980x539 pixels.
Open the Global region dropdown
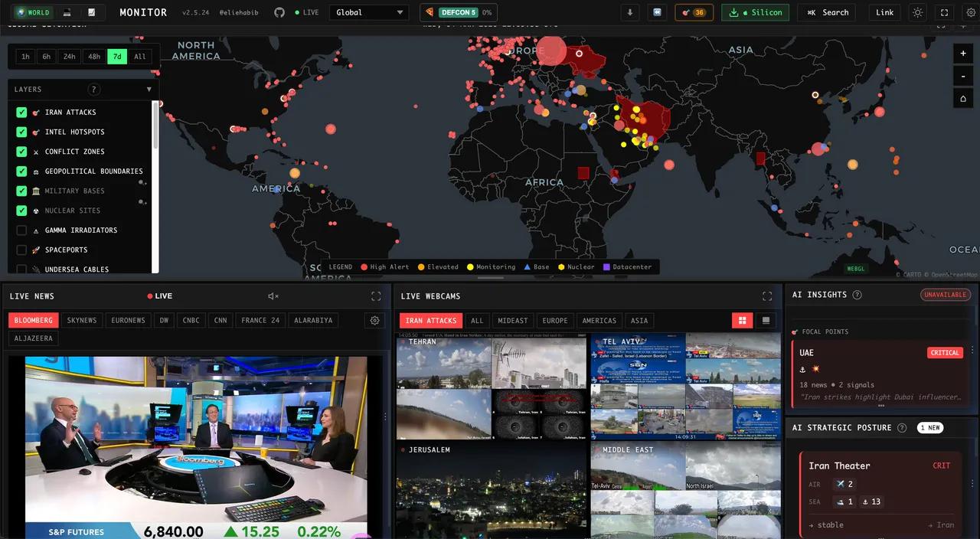[x=369, y=11]
